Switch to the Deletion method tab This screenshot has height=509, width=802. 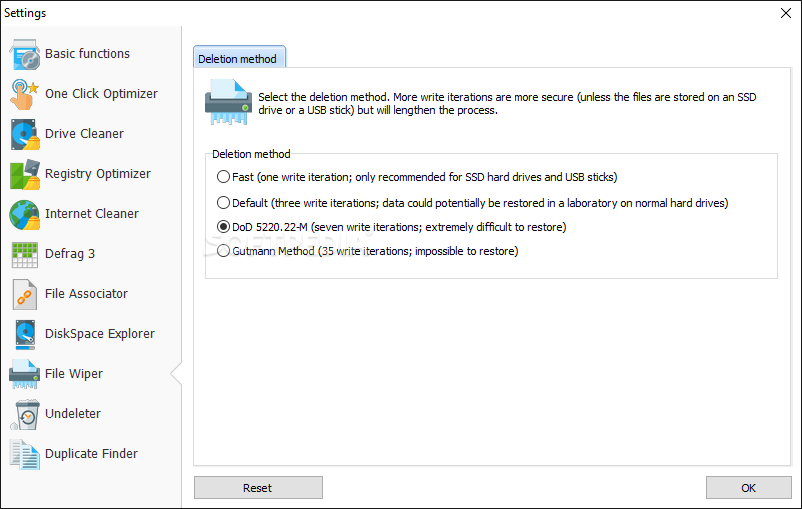click(x=238, y=58)
